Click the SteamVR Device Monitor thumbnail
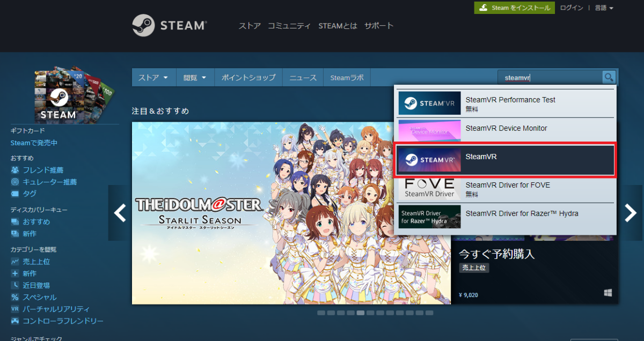This screenshot has width=644, height=341. tap(429, 131)
